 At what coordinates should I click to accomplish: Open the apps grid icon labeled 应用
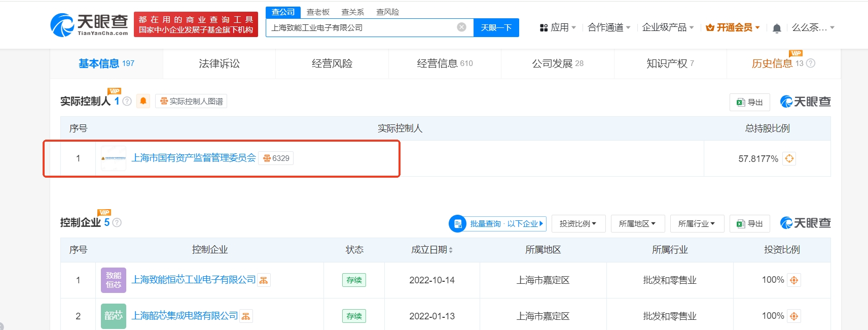(544, 28)
